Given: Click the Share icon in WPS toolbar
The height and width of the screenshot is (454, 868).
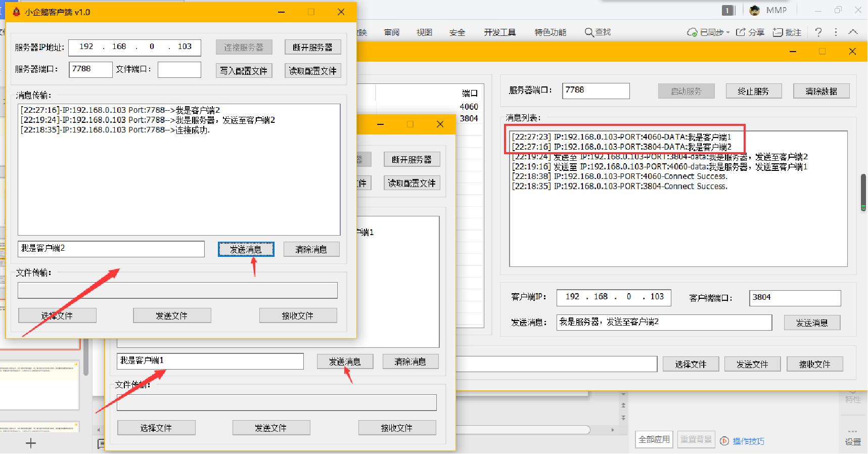Looking at the screenshot, I should pyautogui.click(x=741, y=32).
